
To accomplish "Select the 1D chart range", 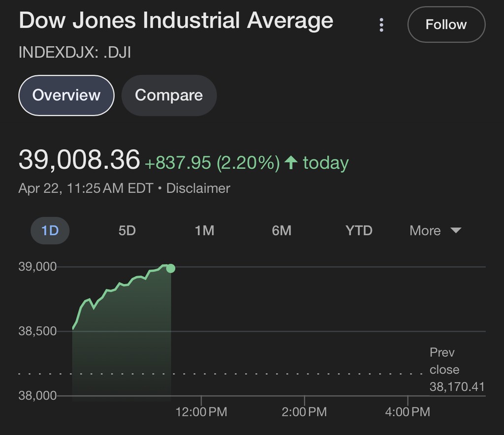I will tap(50, 230).
